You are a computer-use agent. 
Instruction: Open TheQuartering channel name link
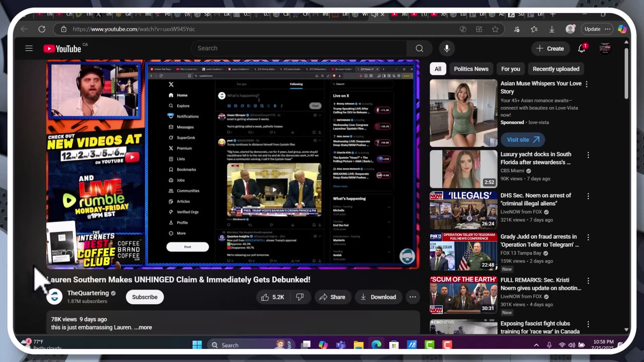pyautogui.click(x=88, y=293)
